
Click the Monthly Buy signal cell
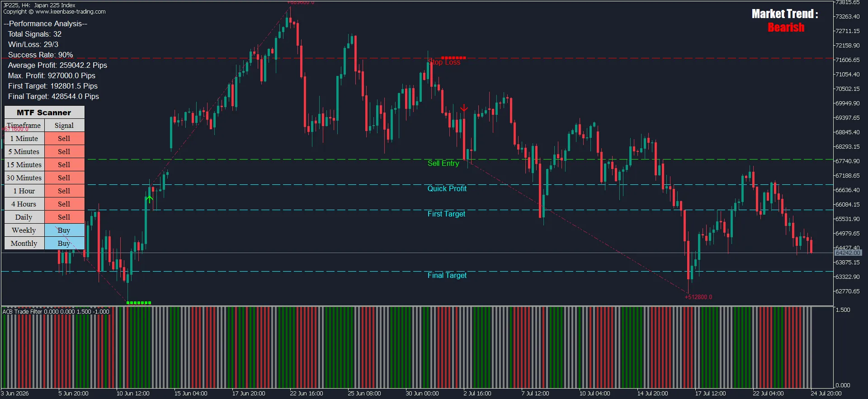tap(64, 243)
